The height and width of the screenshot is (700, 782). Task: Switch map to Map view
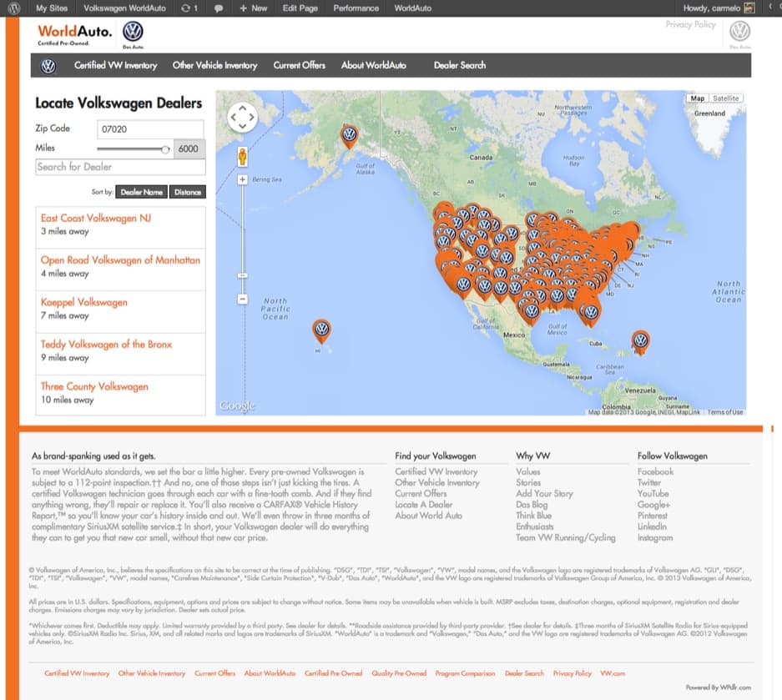tap(697, 98)
